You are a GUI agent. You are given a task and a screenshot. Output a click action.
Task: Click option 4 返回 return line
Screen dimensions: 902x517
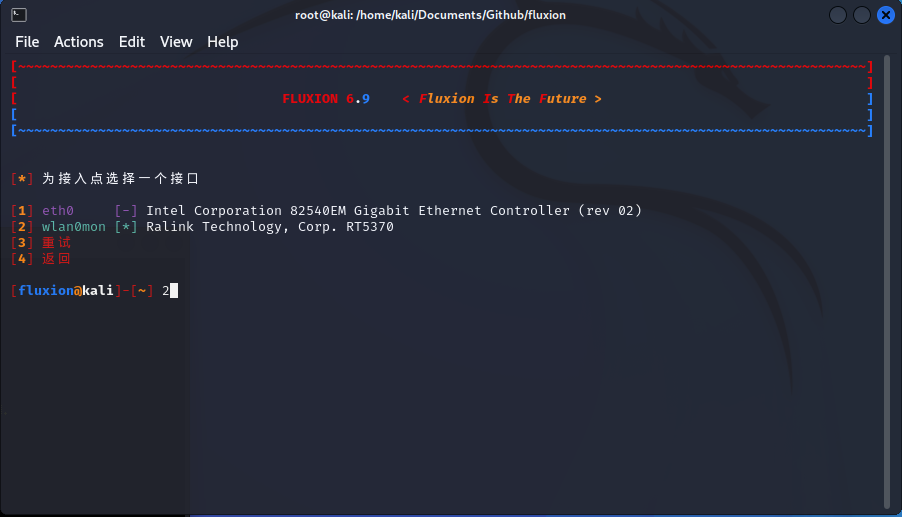tap(41, 259)
